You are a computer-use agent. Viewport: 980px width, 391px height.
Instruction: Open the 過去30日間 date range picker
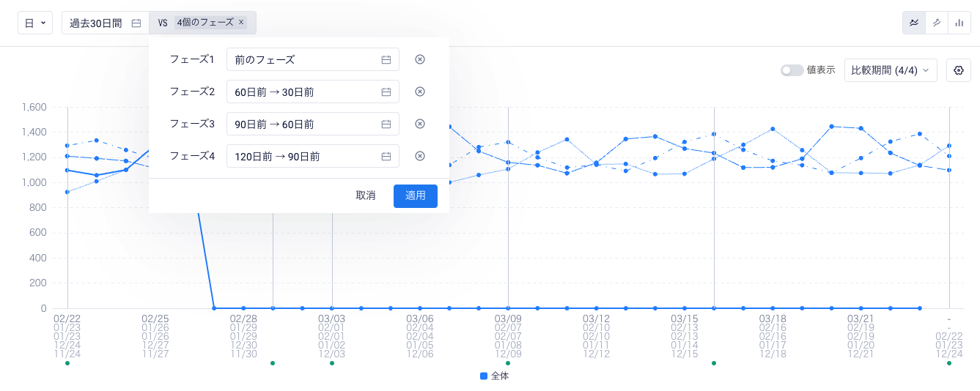(x=105, y=23)
